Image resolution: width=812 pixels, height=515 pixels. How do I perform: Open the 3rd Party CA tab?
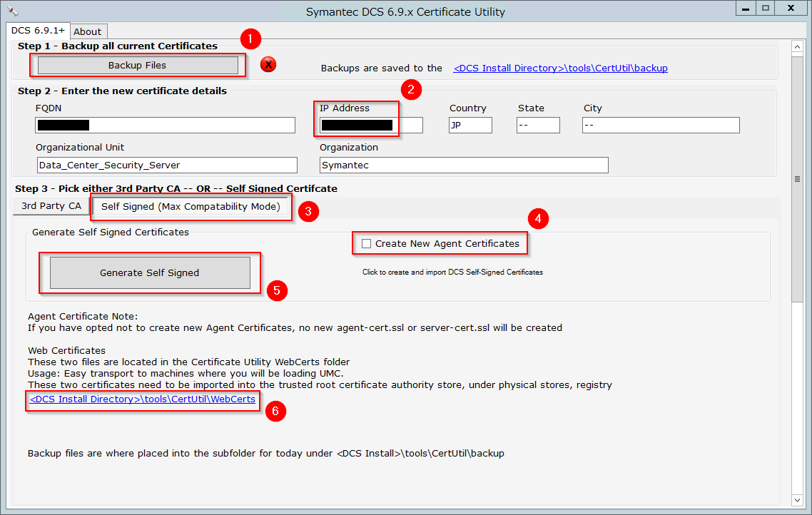coord(51,206)
